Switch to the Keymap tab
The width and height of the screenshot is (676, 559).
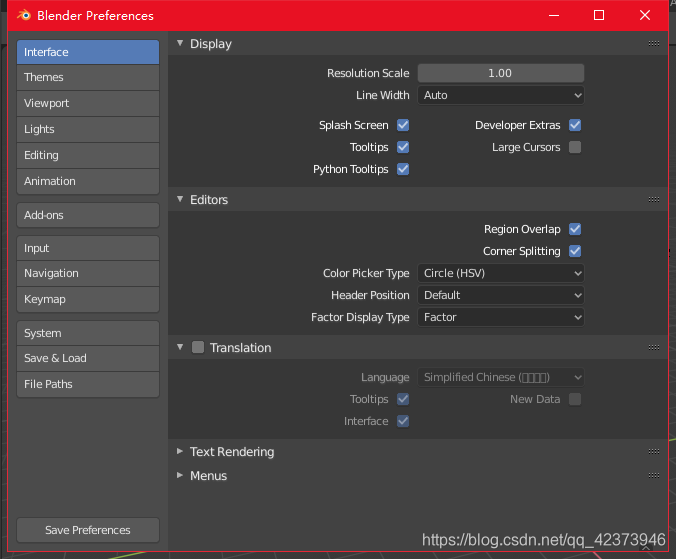pos(88,300)
